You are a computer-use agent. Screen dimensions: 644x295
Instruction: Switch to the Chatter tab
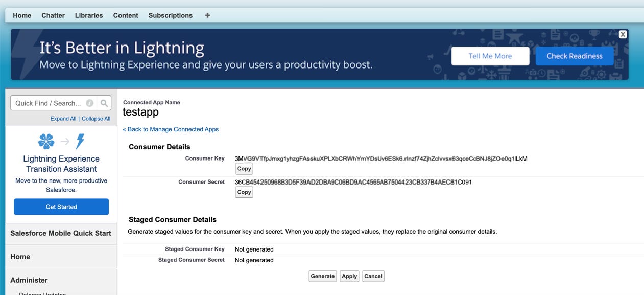53,15
